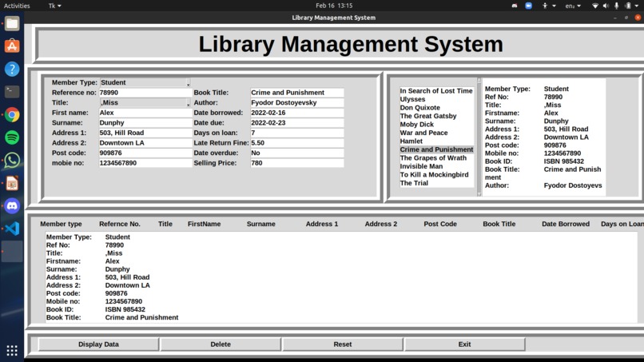The image size is (644, 362).
Task: Click the Date overdue field
Action: [x=297, y=153]
